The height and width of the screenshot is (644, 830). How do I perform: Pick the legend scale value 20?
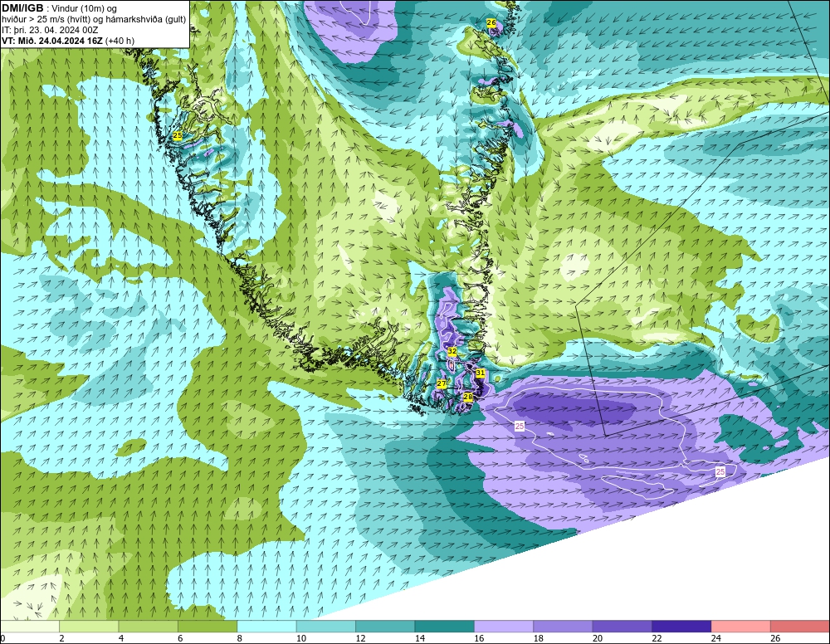pos(598,638)
